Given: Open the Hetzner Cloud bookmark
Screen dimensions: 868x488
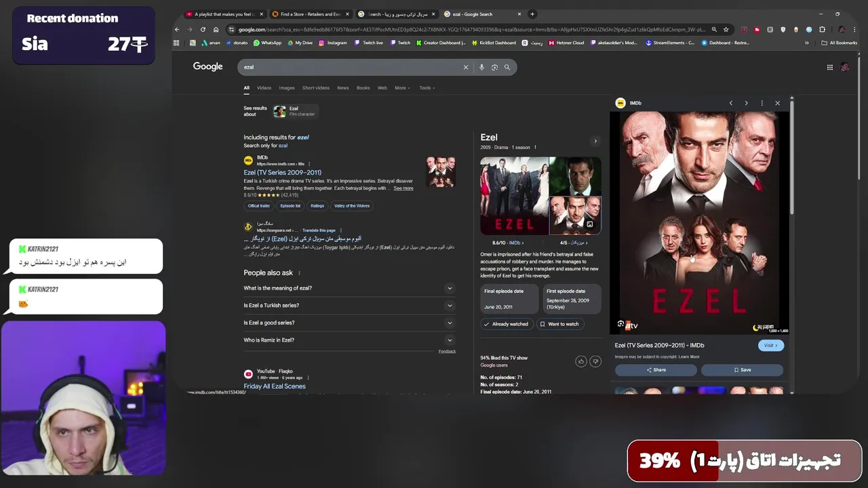Looking at the screenshot, I should coord(566,43).
